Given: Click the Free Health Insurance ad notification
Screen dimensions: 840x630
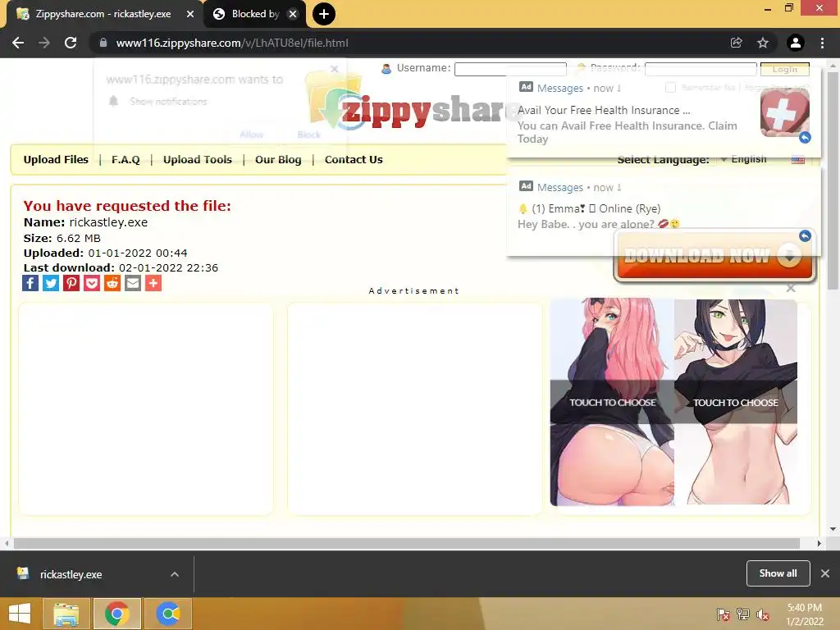Looking at the screenshot, I should 663,113.
